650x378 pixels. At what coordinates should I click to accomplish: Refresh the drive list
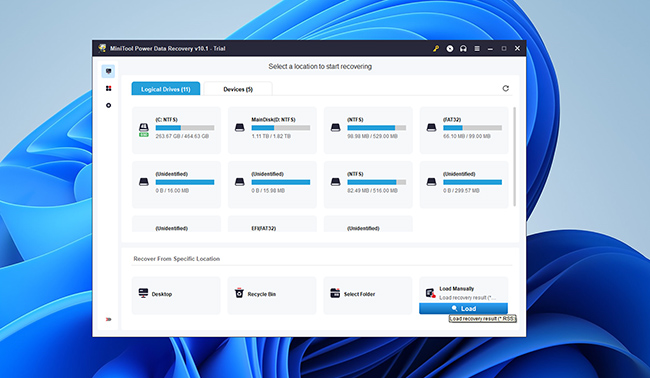click(506, 88)
